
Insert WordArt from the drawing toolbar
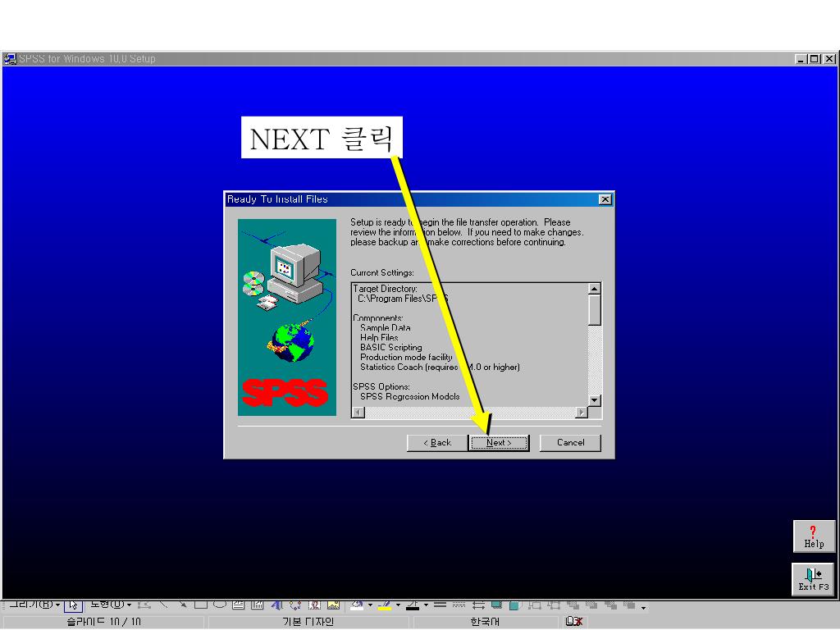point(276,605)
